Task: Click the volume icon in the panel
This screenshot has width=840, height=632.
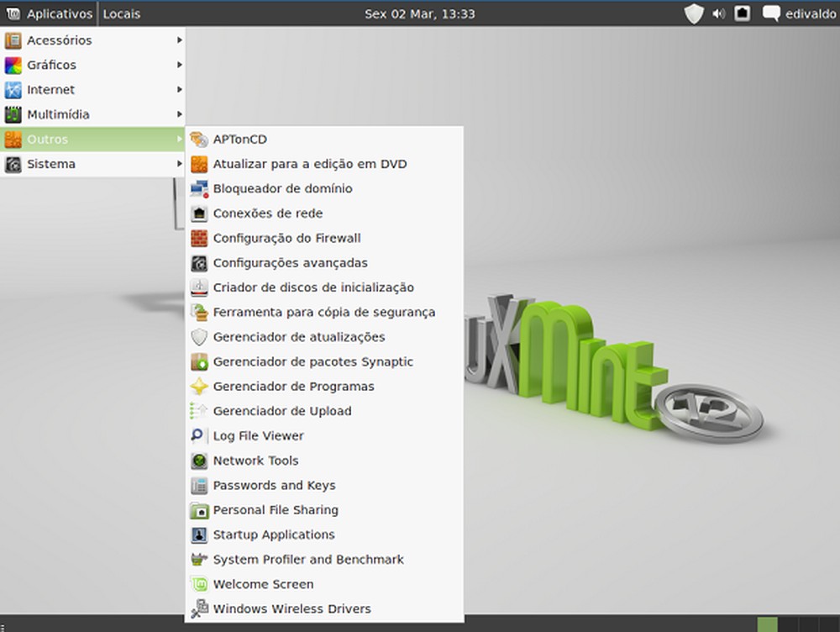Action: coord(719,13)
